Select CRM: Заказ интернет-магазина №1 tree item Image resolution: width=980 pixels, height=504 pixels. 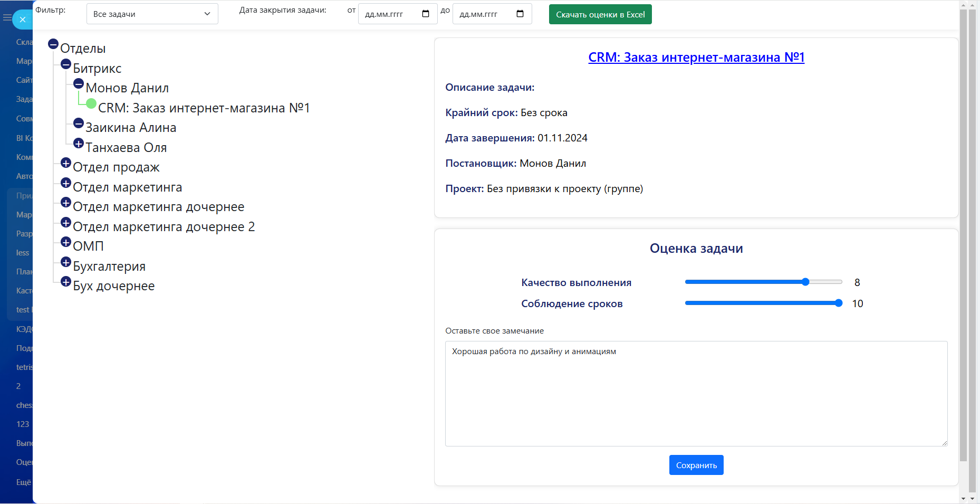[204, 108]
